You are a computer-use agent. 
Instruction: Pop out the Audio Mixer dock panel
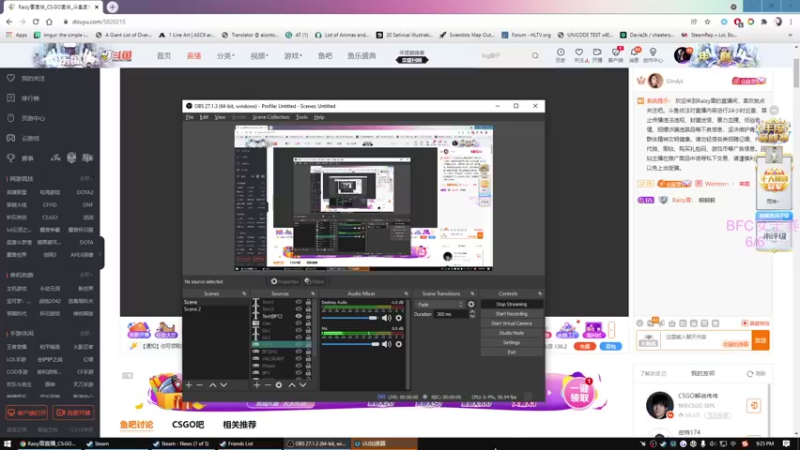(406, 294)
